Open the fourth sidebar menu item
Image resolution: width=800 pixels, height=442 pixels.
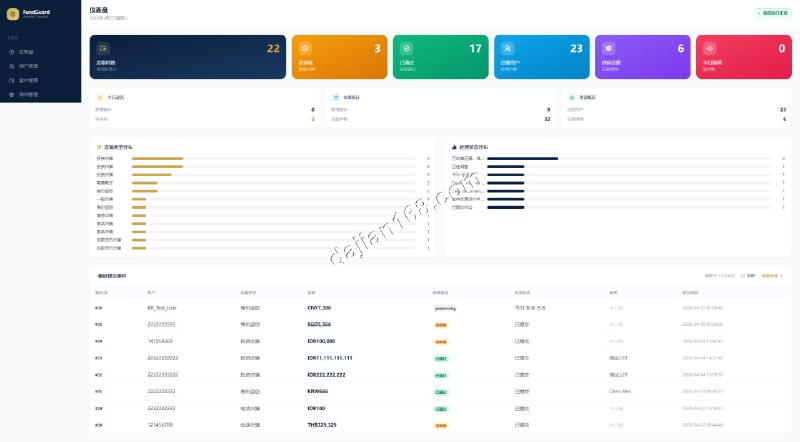coord(28,94)
